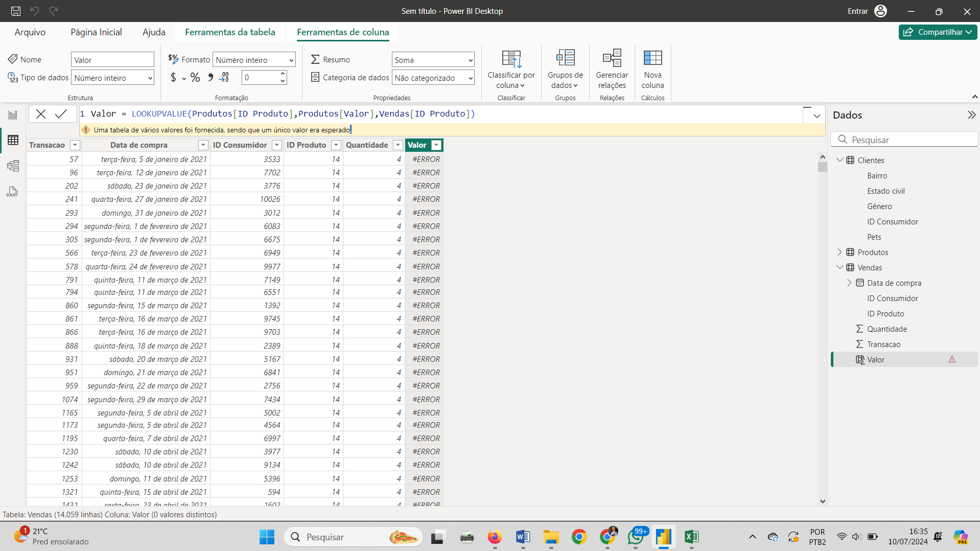Open Model view sidebar icon
The width and height of the screenshot is (980, 551).
[13, 166]
